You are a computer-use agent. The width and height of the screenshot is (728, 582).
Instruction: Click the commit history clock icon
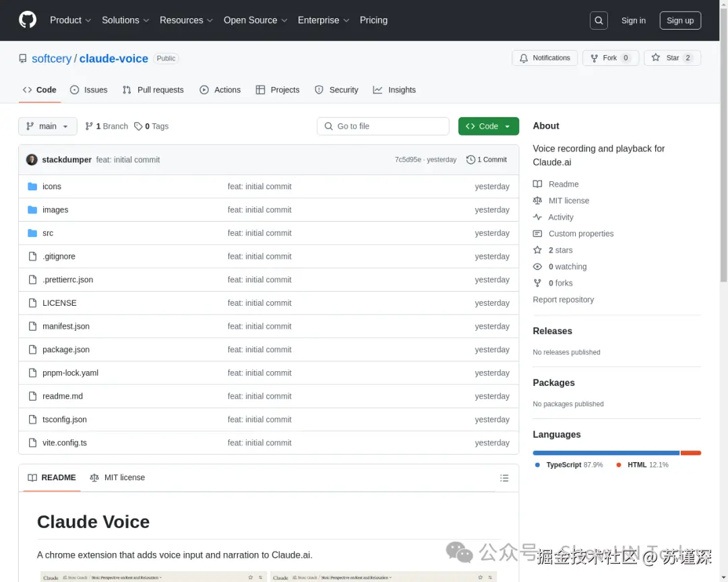471,160
